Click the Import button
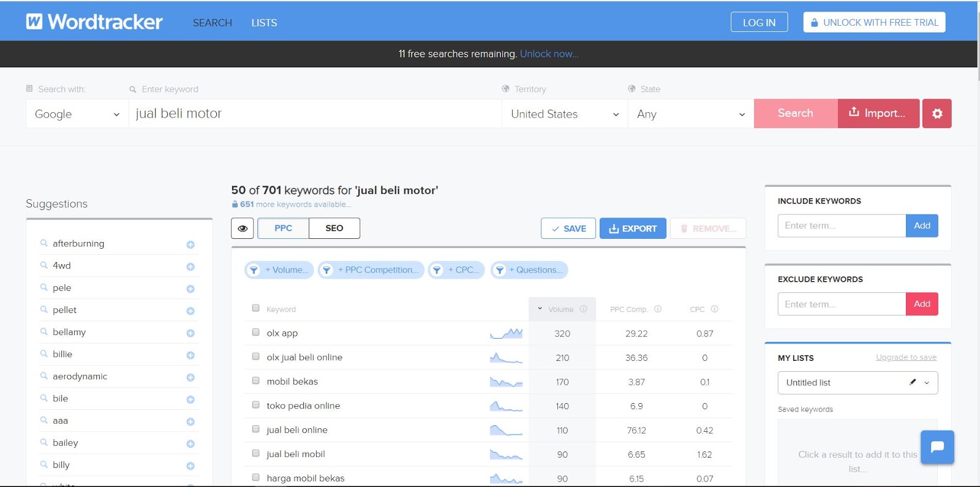The width and height of the screenshot is (980, 487). point(878,113)
